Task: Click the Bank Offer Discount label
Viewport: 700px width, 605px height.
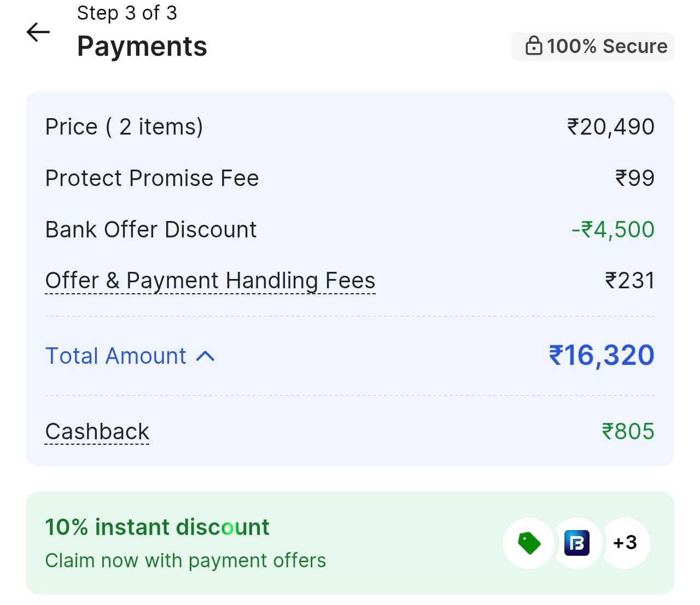Action: (x=151, y=230)
